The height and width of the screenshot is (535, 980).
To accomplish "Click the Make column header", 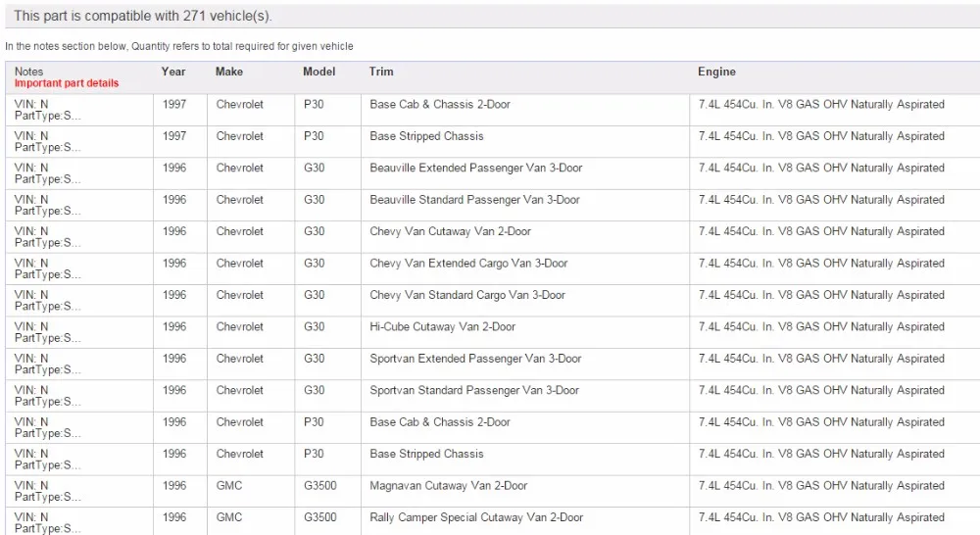I will tap(228, 72).
